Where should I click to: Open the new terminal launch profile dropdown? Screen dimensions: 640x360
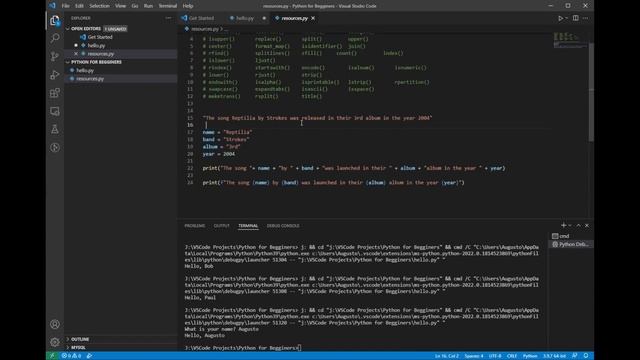570,225
